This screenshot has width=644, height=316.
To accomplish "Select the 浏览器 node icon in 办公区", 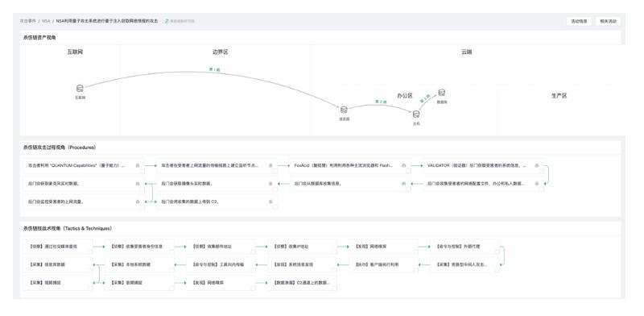I will coord(344,110).
